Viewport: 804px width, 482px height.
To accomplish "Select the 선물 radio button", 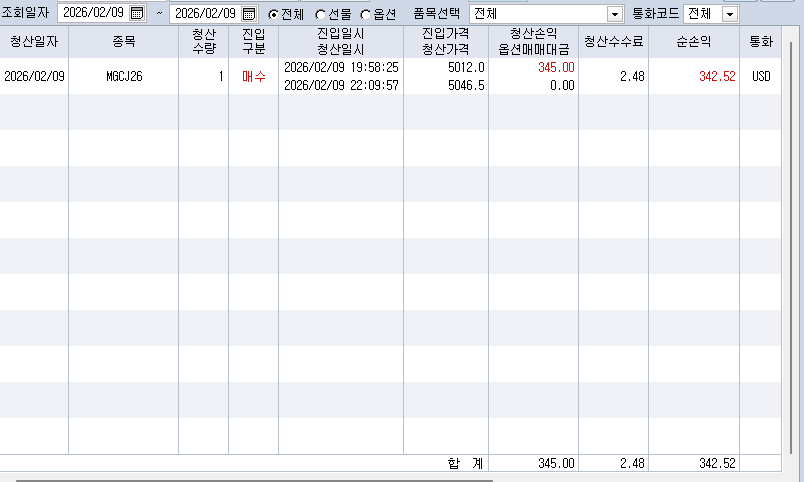I will pos(320,15).
